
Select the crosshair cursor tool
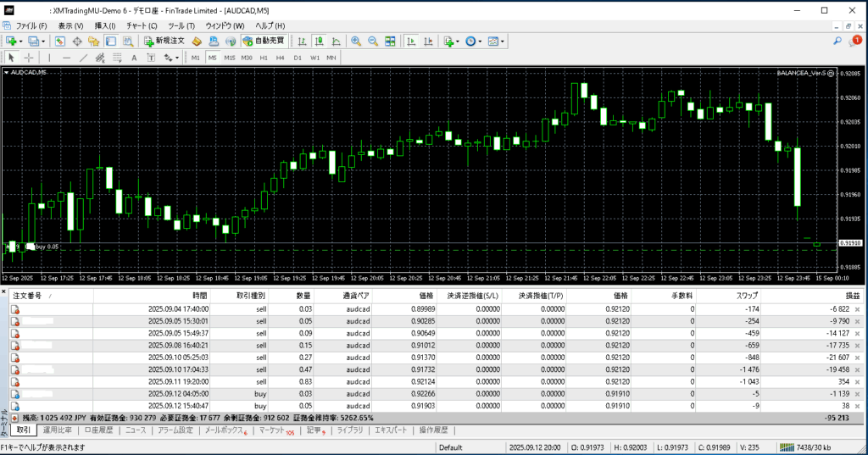point(29,58)
